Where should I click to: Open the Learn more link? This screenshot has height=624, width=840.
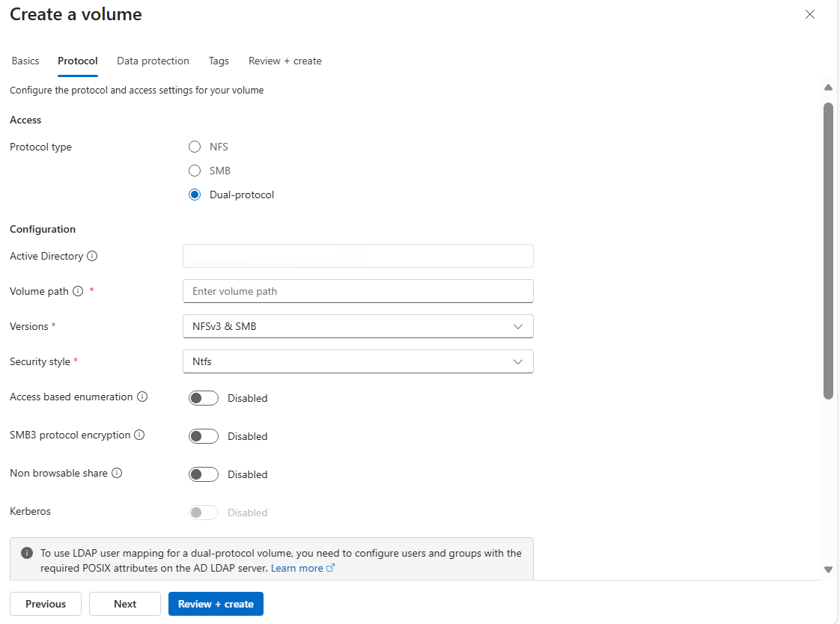(x=296, y=568)
